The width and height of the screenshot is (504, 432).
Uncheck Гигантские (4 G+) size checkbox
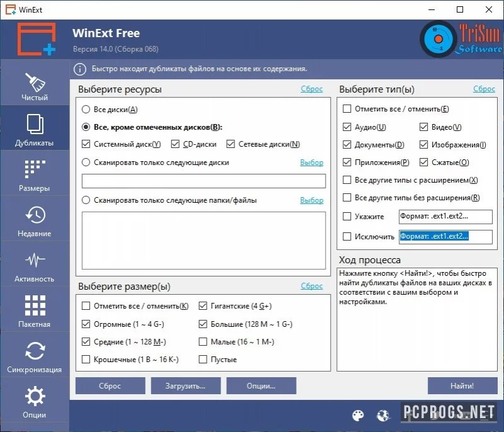click(x=203, y=306)
